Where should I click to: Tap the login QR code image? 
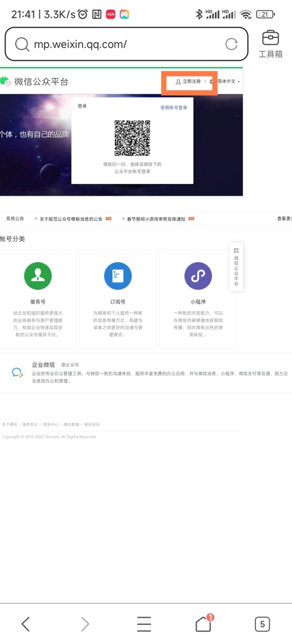132,138
